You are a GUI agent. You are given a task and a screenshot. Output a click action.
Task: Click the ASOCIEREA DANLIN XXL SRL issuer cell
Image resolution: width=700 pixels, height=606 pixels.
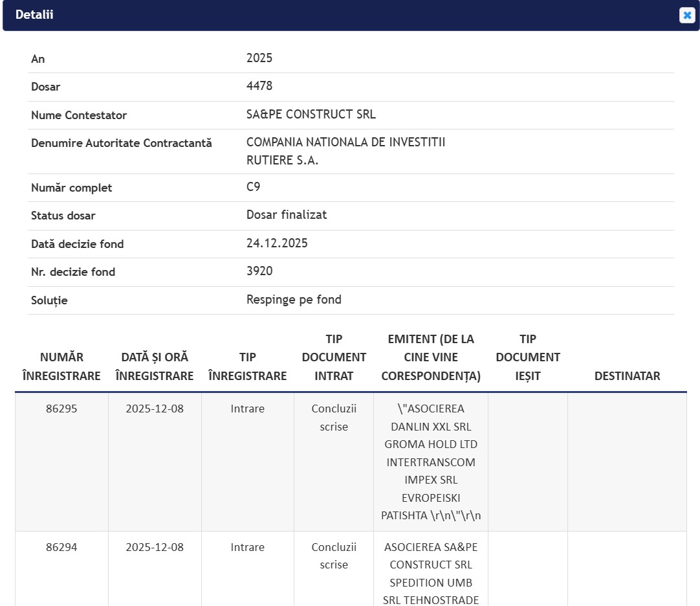431,462
